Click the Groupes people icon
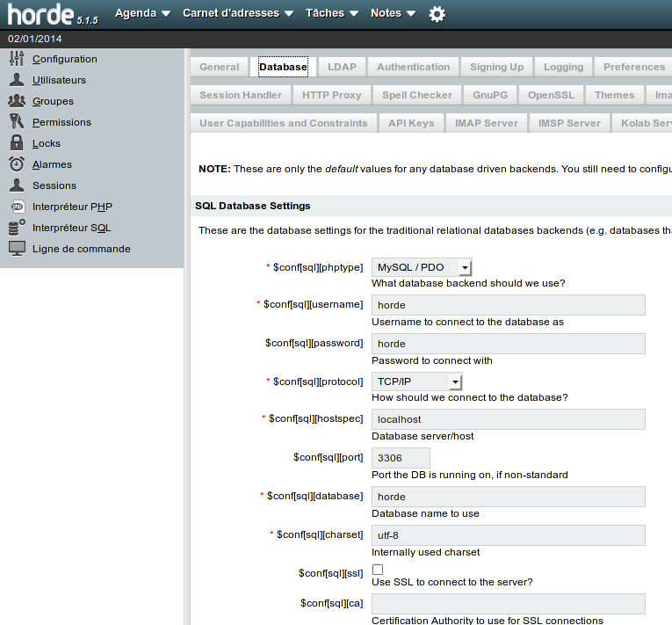 coord(17,101)
